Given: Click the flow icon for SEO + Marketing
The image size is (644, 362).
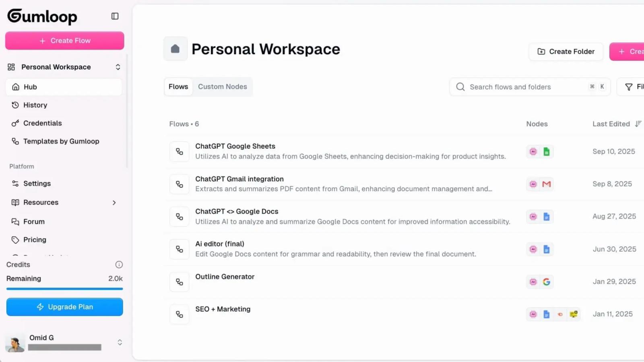Looking at the screenshot, I should [180, 315].
